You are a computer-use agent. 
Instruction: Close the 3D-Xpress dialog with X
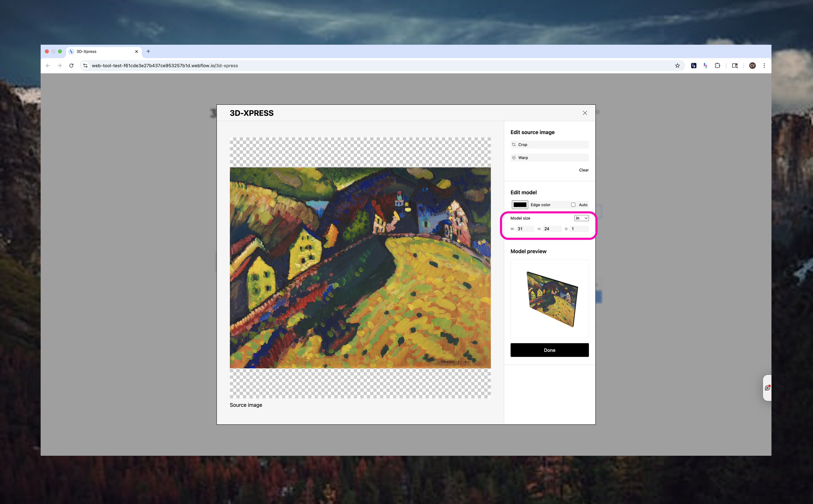[585, 113]
